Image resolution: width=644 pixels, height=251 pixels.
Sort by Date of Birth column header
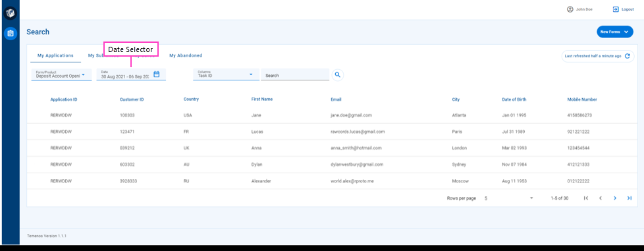pos(514,99)
